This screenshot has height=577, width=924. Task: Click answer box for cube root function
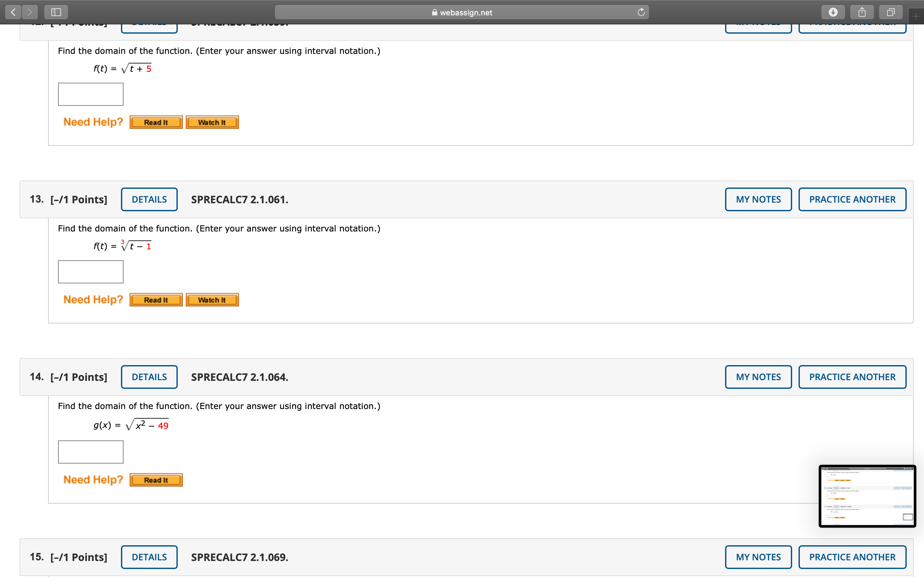click(90, 272)
